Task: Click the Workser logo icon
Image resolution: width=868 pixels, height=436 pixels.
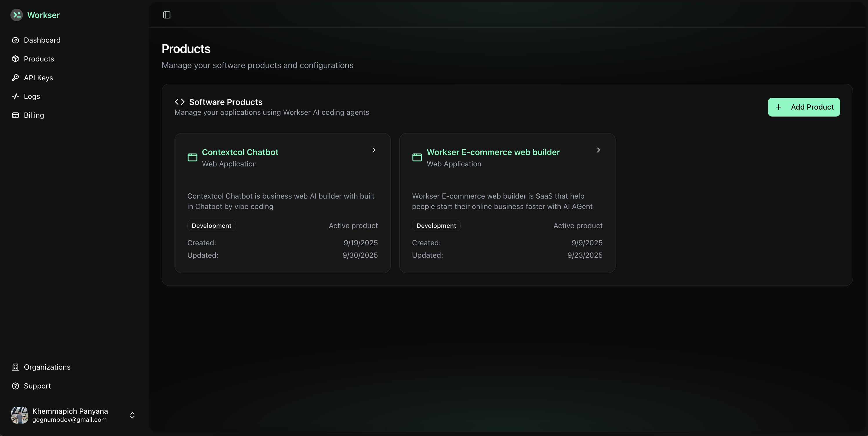Action: point(16,15)
